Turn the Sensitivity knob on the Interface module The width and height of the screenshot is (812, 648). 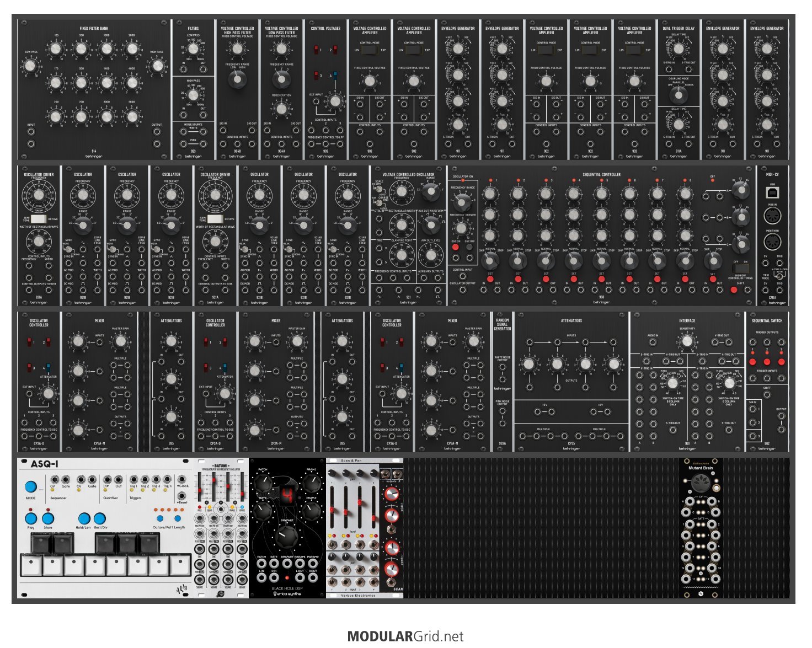point(687,342)
